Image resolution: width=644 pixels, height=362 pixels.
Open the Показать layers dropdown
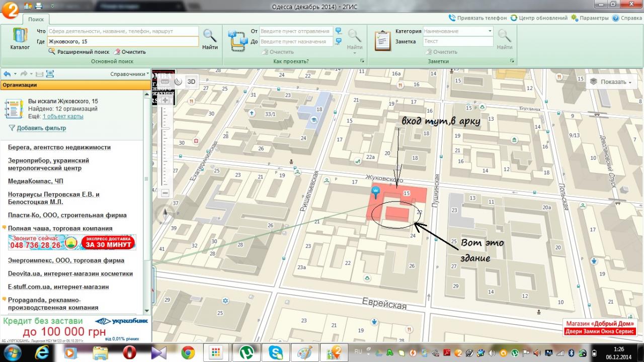[611, 82]
